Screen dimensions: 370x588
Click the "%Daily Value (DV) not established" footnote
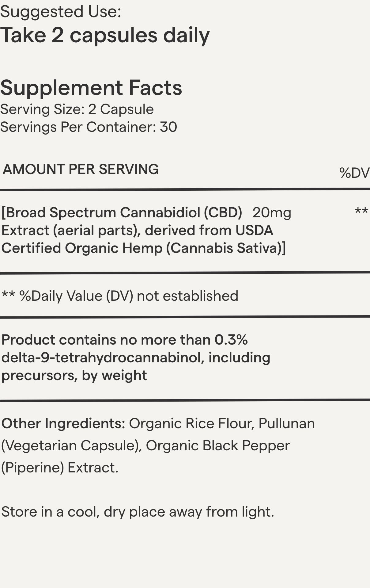click(128, 296)
